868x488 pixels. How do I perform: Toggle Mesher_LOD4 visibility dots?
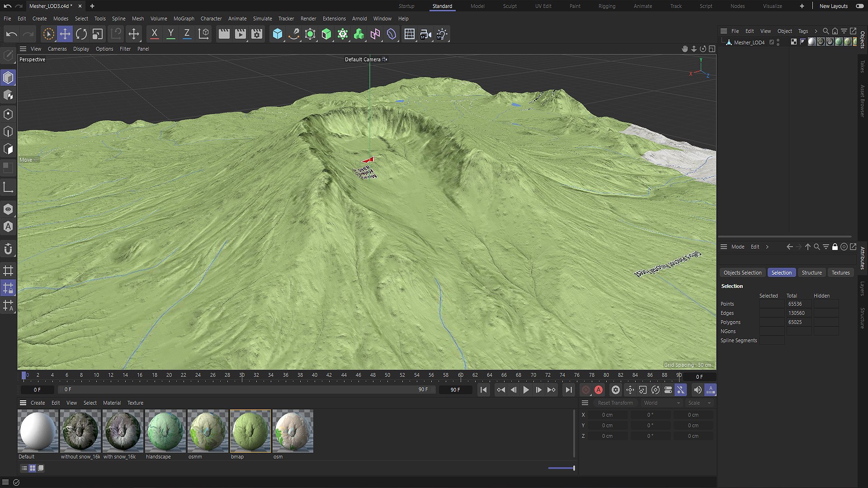pyautogui.click(x=778, y=42)
